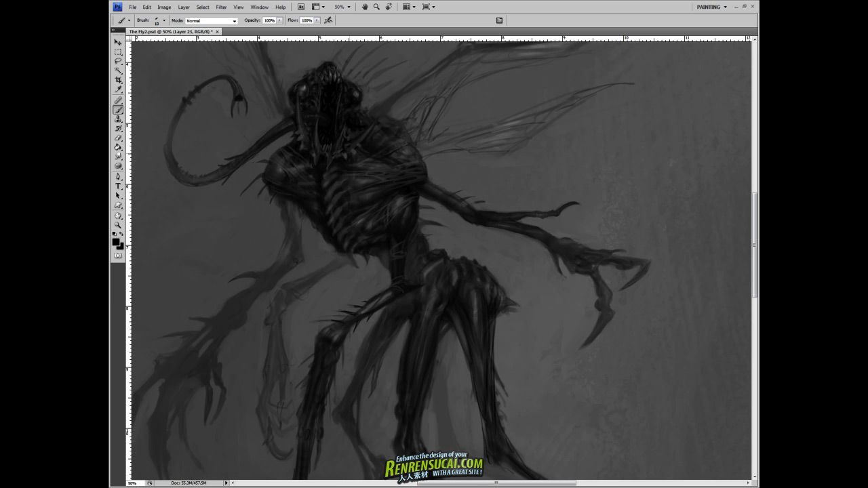Select the Lasso tool
Image resolution: width=868 pixels, height=488 pixels.
[118, 61]
